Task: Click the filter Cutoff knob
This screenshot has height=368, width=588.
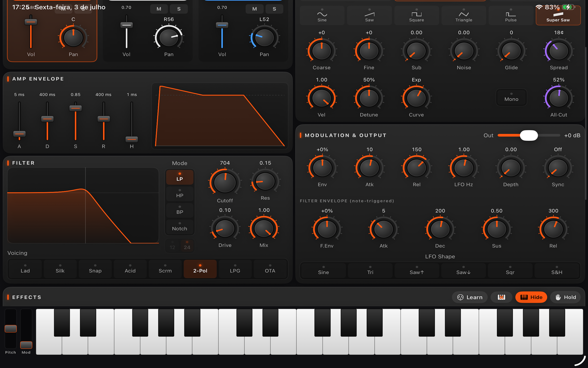Action: 225,182
